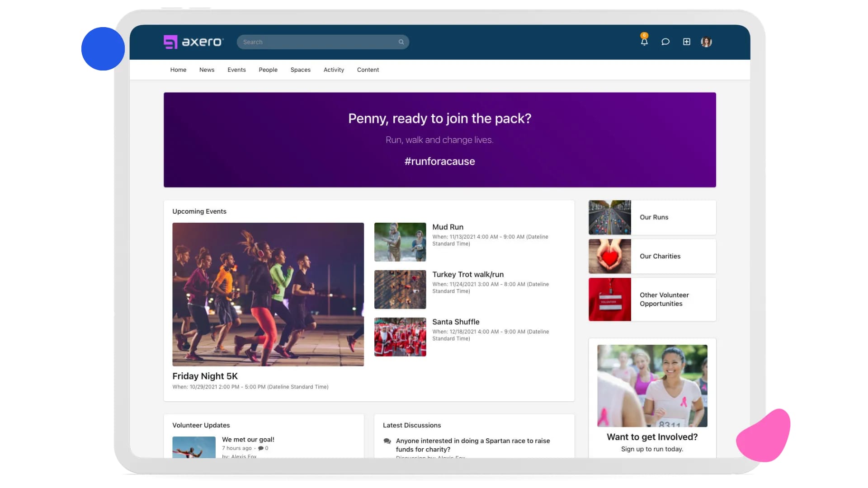Open the News menu item
The image size is (868, 488).
tap(207, 70)
